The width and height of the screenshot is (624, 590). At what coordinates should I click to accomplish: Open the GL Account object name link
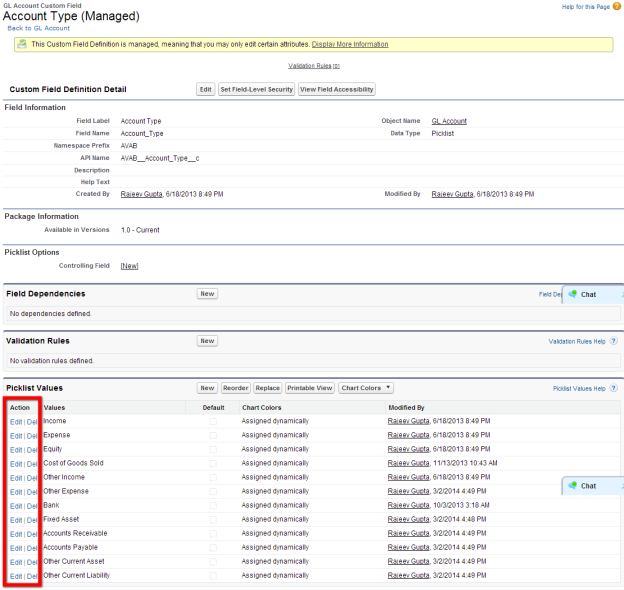click(x=449, y=121)
